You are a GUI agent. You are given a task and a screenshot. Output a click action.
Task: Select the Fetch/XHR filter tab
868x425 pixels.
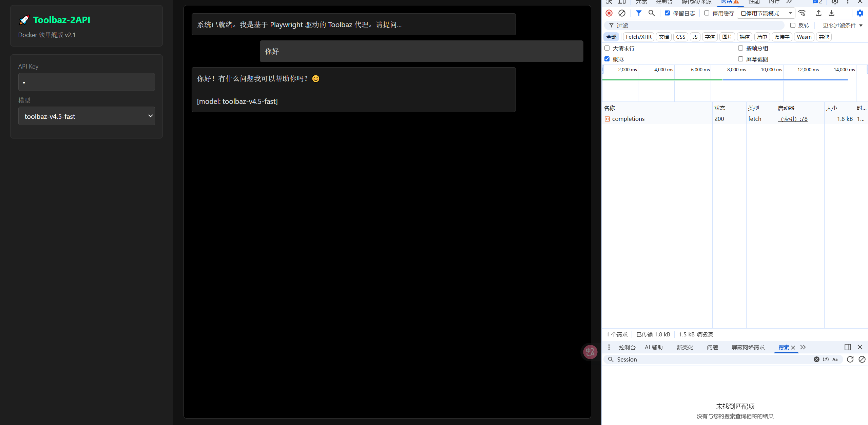tap(638, 37)
